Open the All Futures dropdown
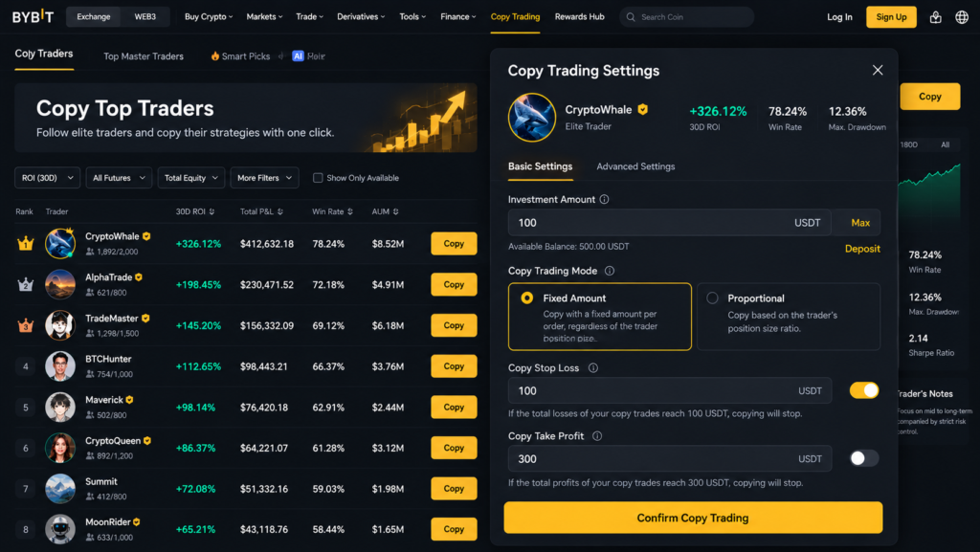Screen dimensions: 980x552 coord(119,178)
